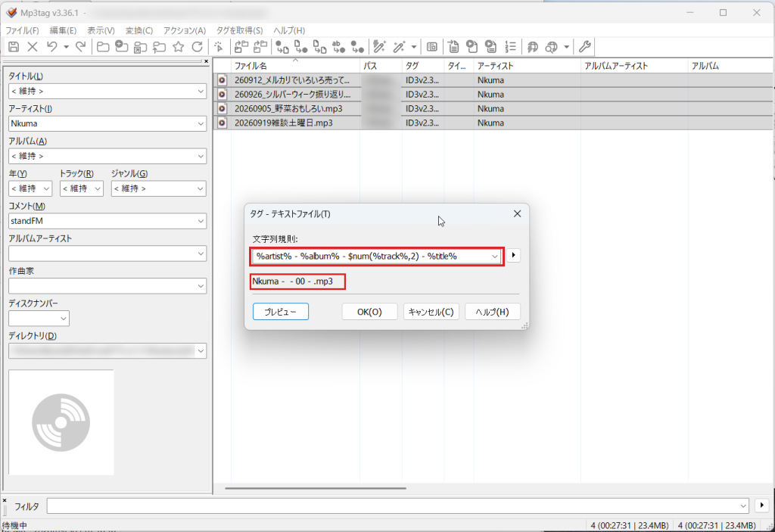The image size is (775, 532).
Task: Open the placeholder arrow button beside format string
Action: click(514, 255)
